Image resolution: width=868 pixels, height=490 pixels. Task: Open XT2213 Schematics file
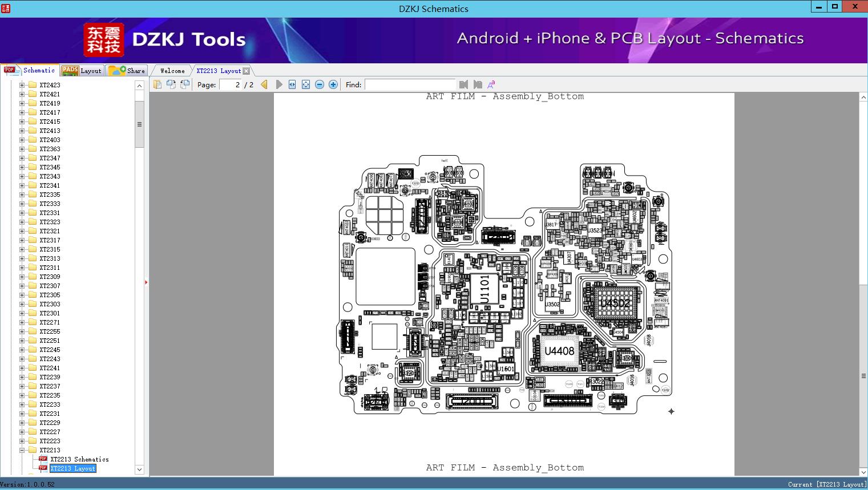click(x=79, y=459)
